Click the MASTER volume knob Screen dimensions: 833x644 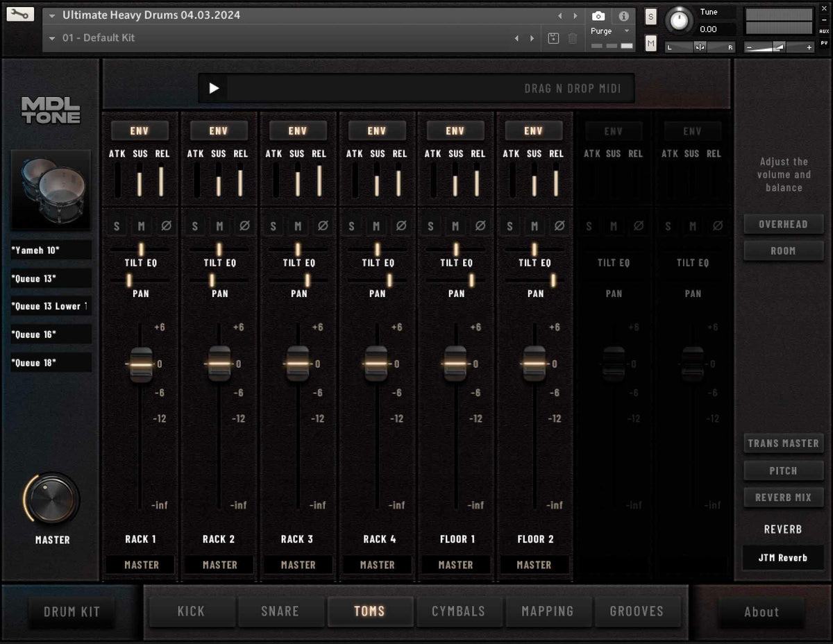51,500
